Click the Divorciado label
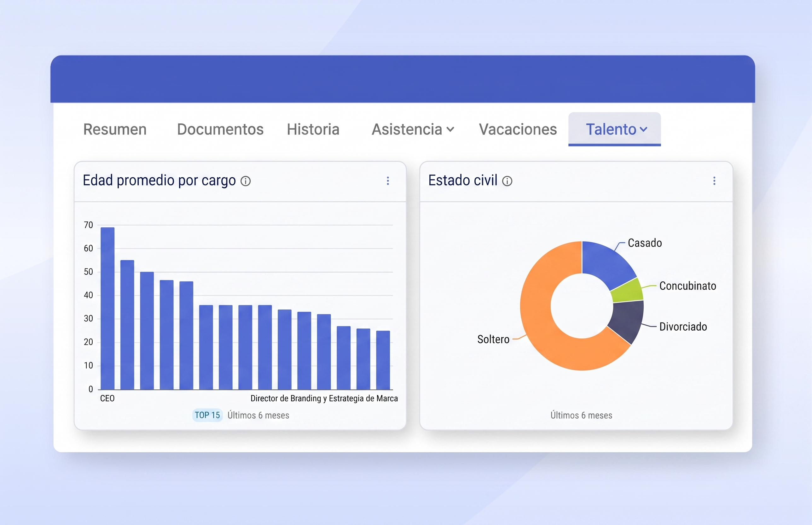Screen dimensions: 812x525 683,327
